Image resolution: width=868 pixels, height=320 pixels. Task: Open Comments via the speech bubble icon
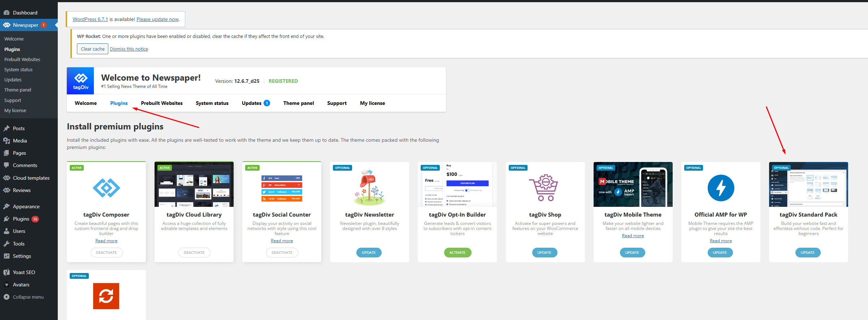pyautogui.click(x=6, y=165)
